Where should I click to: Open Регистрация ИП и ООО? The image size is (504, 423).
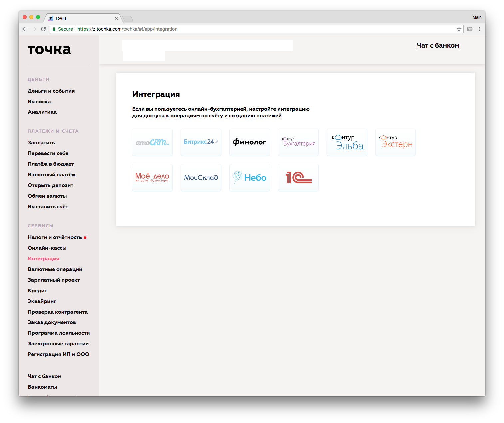tap(58, 354)
